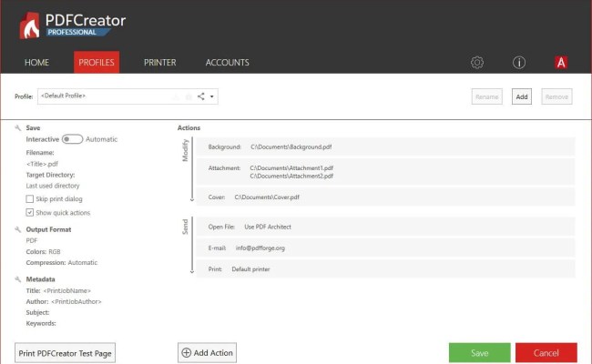Open application settings gear icon
The height and width of the screenshot is (364, 592).
(x=477, y=62)
